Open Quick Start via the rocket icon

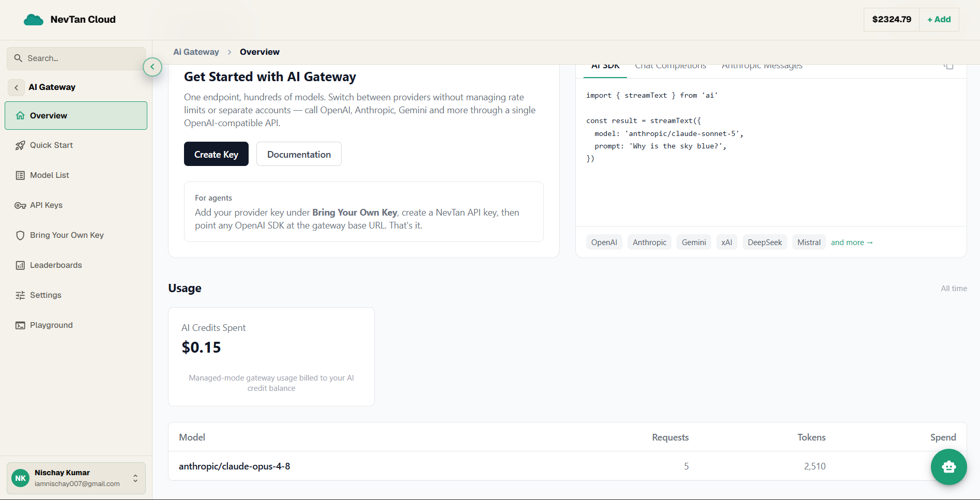click(20, 146)
